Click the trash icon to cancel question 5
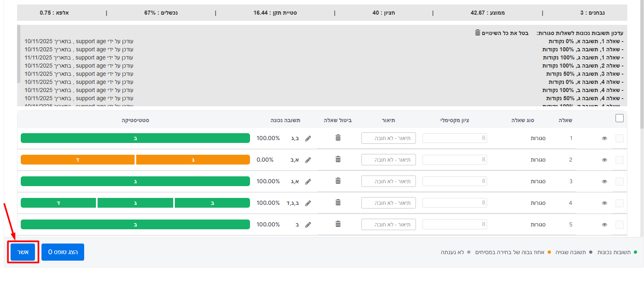Viewport: 644px width, 281px height. (x=338, y=224)
